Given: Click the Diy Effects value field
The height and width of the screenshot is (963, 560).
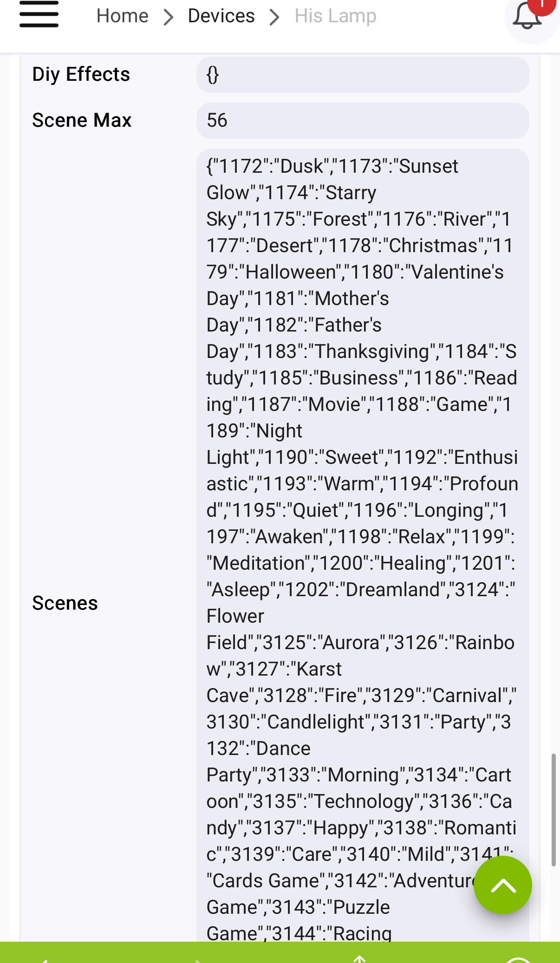Looking at the screenshot, I should (362, 75).
